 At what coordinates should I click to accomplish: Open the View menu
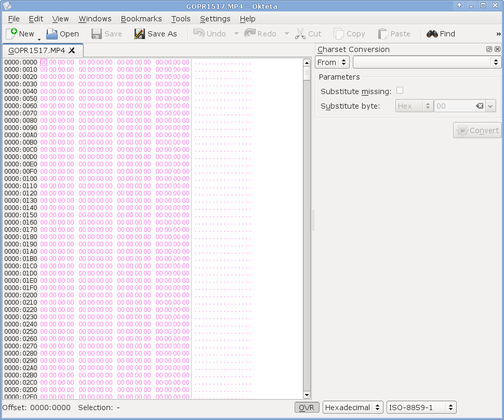pos(60,19)
